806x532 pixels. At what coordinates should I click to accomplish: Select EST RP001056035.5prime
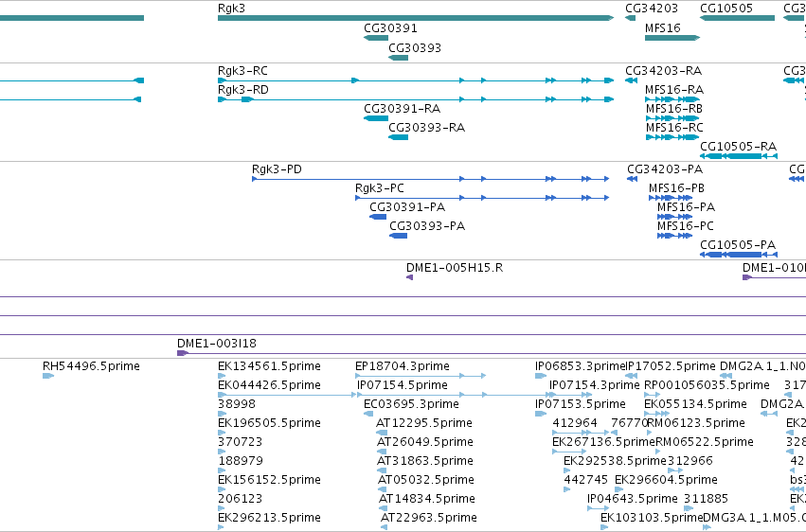click(x=652, y=396)
